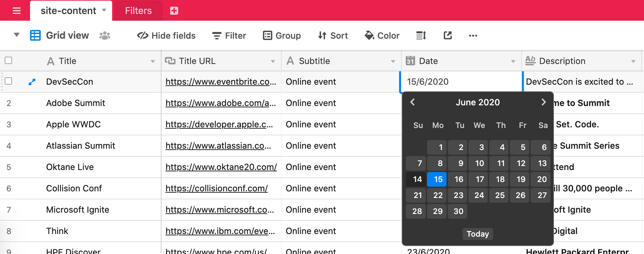Expand the DevSecCon record with arrows icon

pos(32,82)
